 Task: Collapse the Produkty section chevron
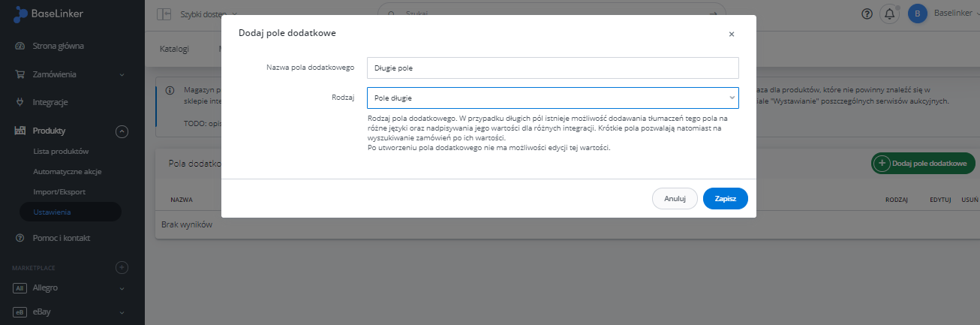tap(122, 131)
